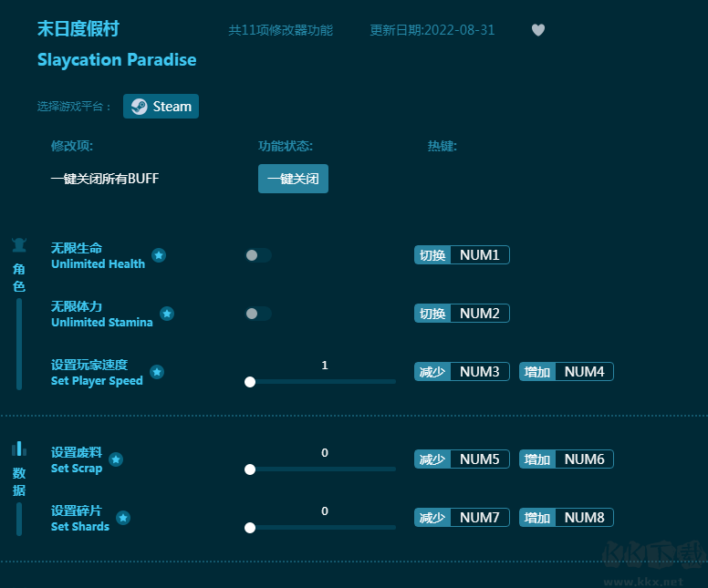Viewport: 708px width, 588px height.
Task: Click the Set Player Speed slider handle
Action: pos(250,382)
